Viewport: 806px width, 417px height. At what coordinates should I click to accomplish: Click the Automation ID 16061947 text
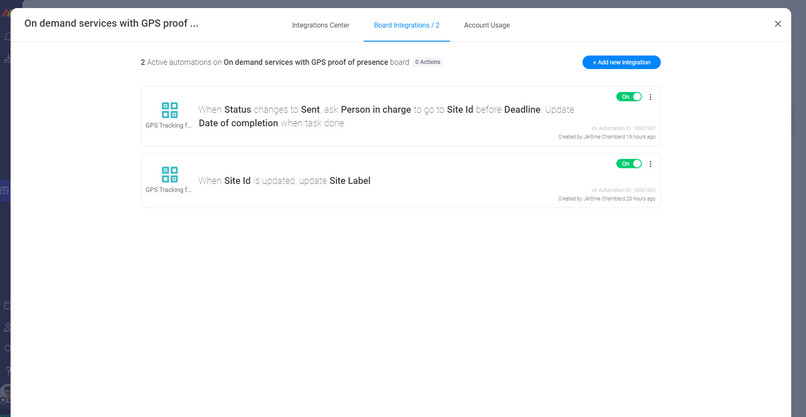click(624, 128)
